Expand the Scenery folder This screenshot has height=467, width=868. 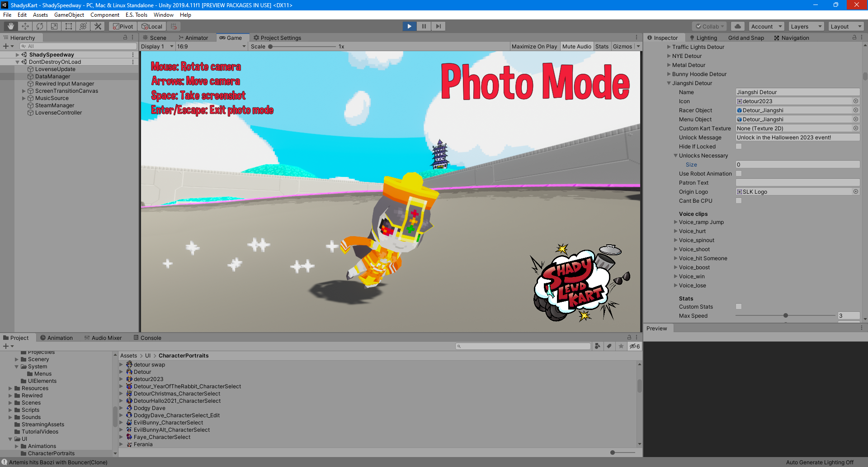(x=17, y=359)
